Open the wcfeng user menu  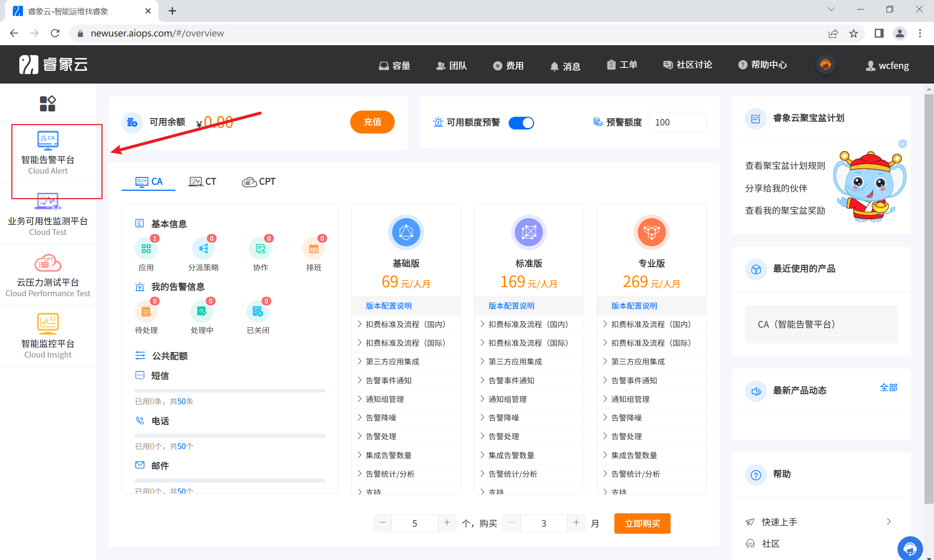(x=887, y=66)
